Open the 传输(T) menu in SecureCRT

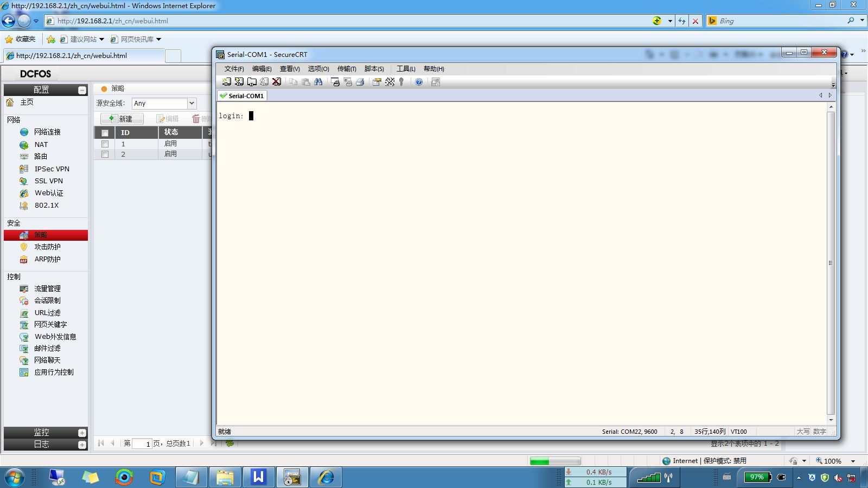pyautogui.click(x=347, y=69)
